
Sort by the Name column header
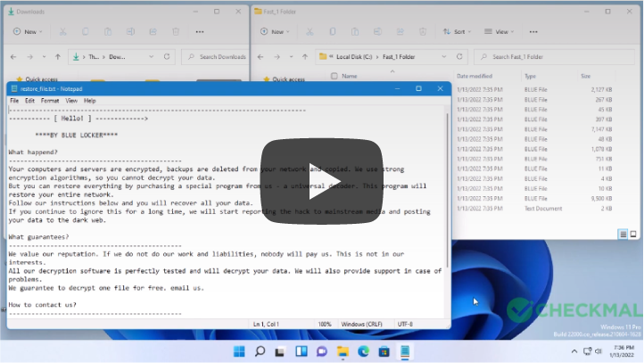coord(350,76)
